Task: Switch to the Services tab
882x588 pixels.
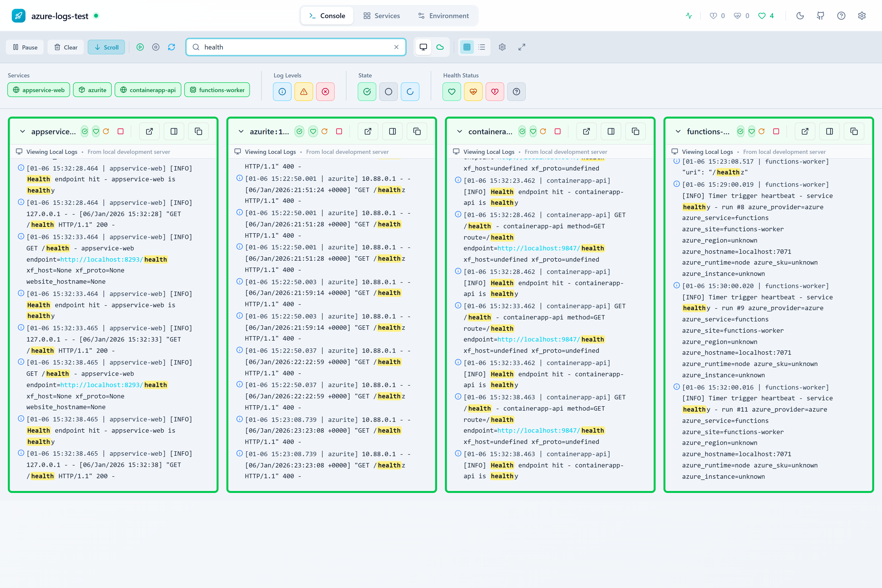Action: pos(381,16)
